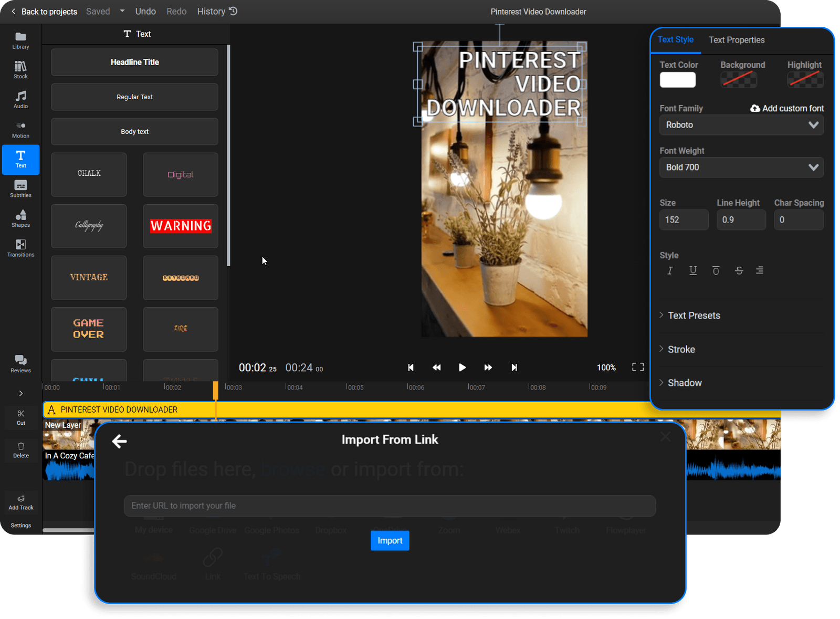This screenshot has width=840, height=619.
Task: Click the Add Track icon
Action: (20, 502)
